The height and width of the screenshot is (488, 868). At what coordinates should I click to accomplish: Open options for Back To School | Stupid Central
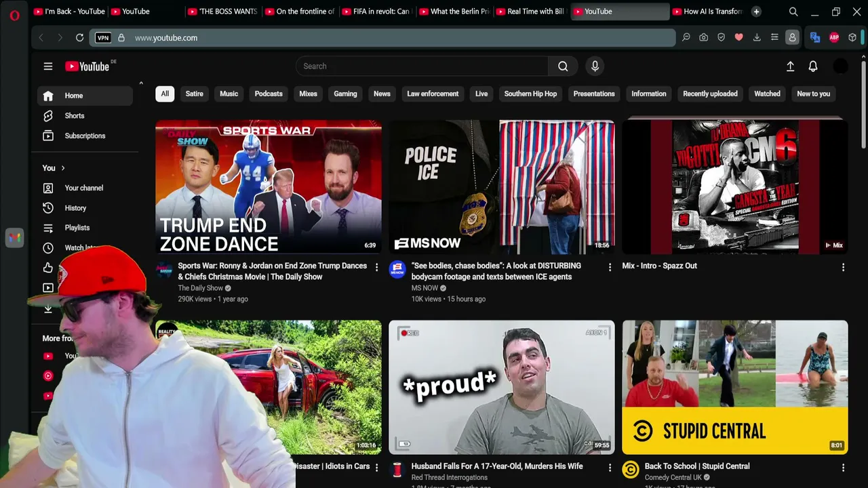click(843, 468)
